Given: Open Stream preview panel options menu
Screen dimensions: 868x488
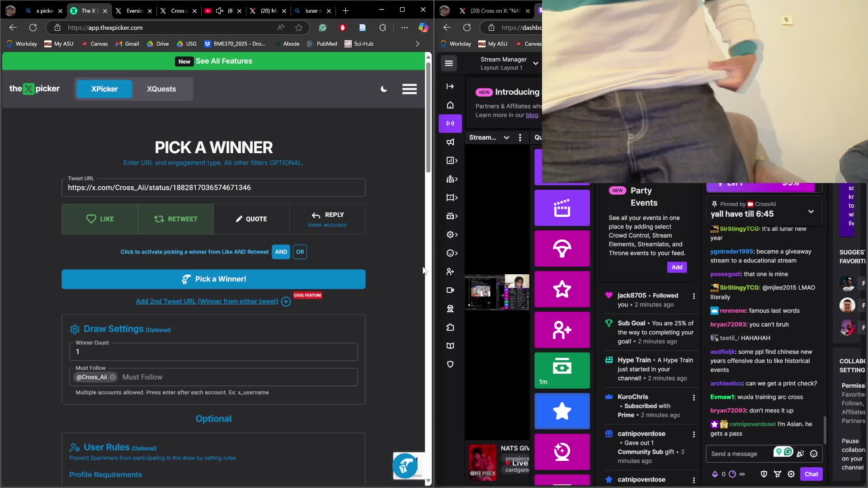Looking at the screenshot, I should pos(520,137).
